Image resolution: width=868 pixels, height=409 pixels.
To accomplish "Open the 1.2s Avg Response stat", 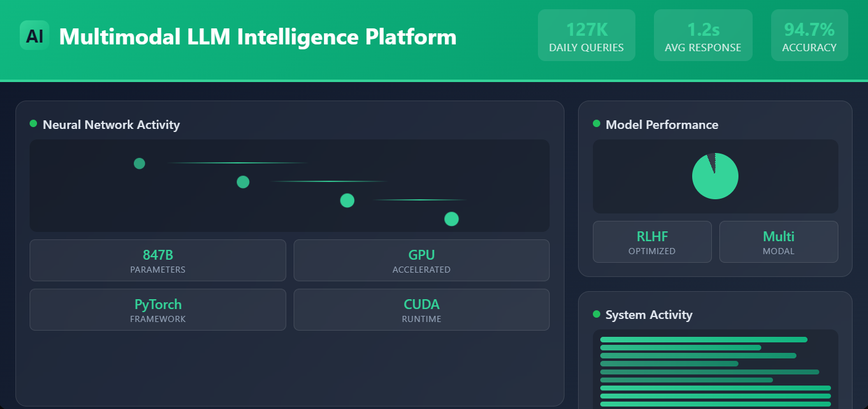I will [703, 36].
